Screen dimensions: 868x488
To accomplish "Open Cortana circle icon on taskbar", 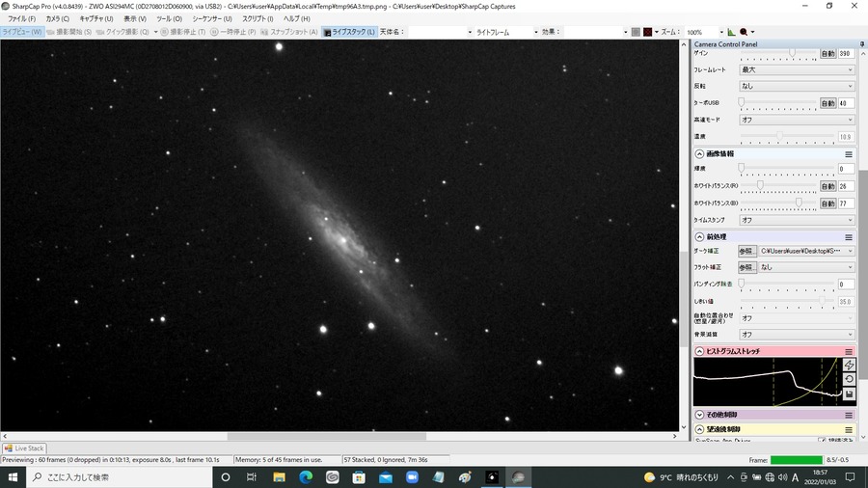I will (x=226, y=477).
